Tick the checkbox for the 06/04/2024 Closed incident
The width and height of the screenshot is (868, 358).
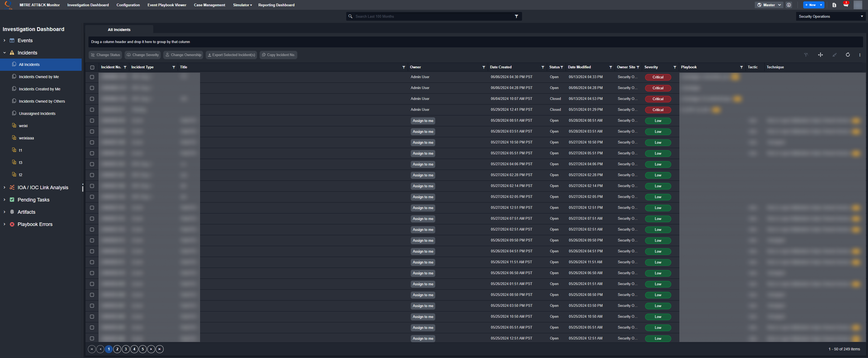pyautogui.click(x=92, y=99)
